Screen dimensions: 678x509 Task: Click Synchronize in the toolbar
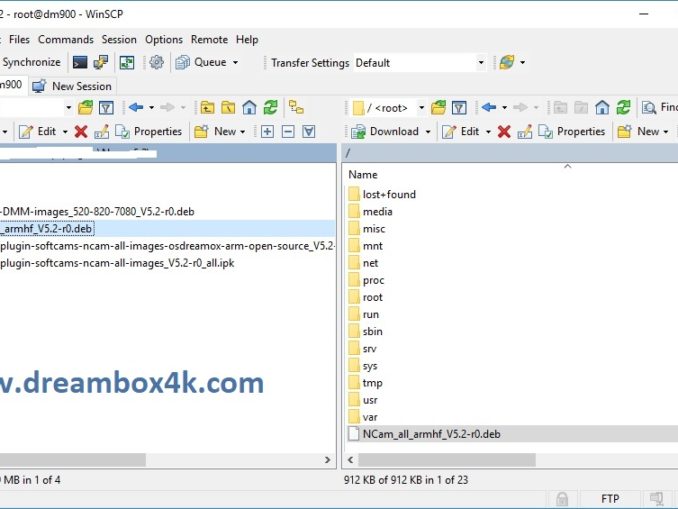point(31,62)
